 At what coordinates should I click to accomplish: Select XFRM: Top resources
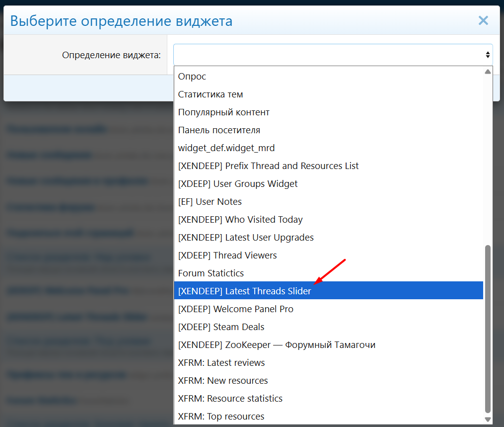point(329,416)
